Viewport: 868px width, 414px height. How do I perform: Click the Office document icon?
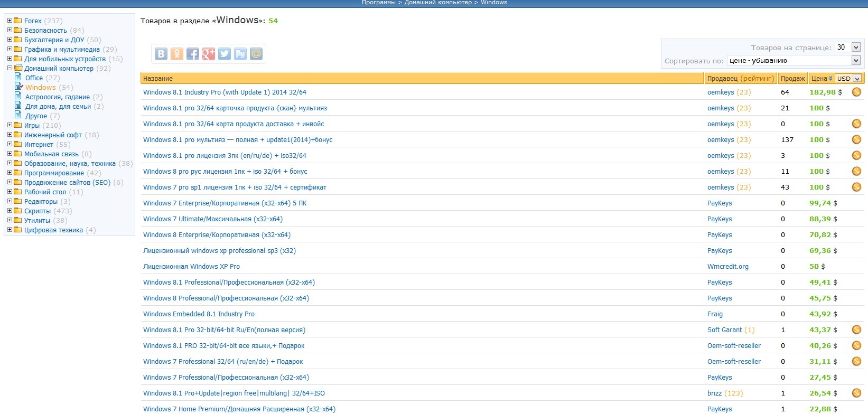[18, 78]
